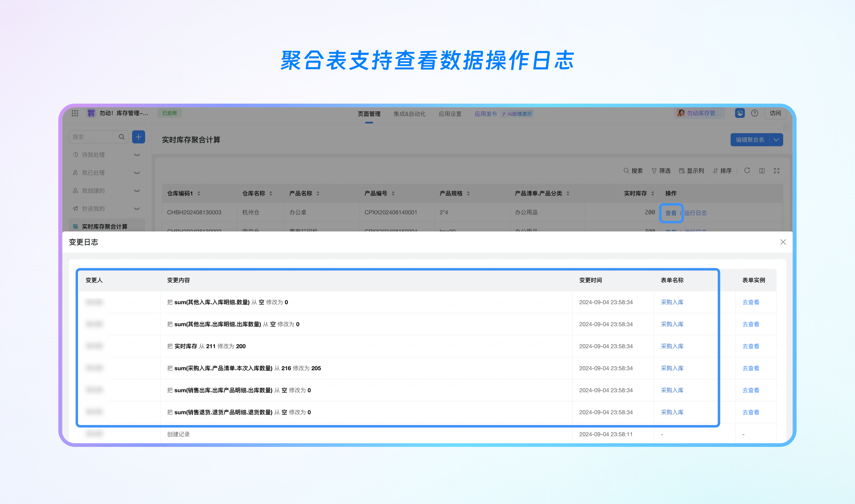Image resolution: width=855 pixels, height=504 pixels.
Task: Sort by 产品编号 column arrows
Action: click(x=393, y=193)
